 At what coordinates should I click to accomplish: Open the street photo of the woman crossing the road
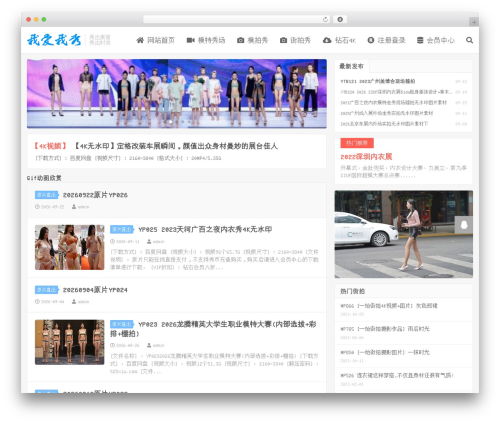404,234
